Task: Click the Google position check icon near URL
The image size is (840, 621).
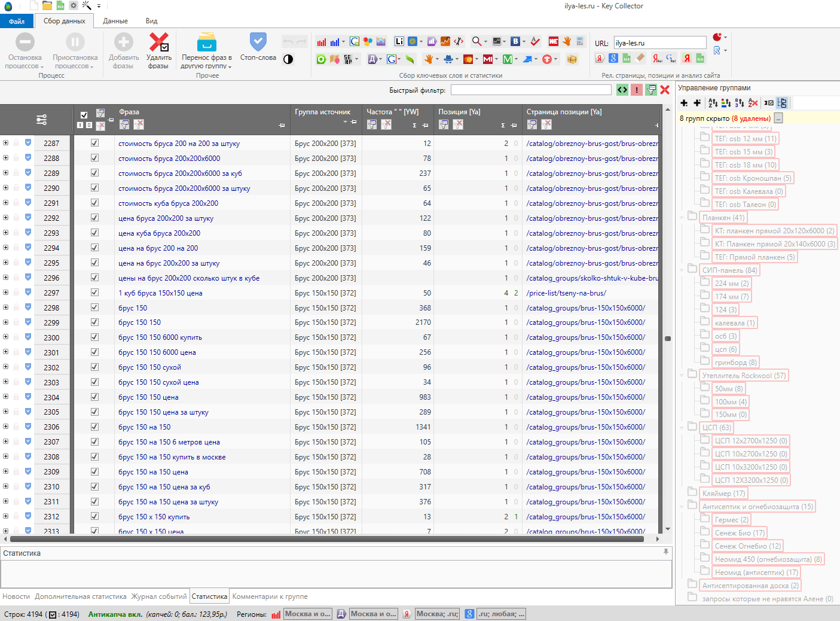Action: click(x=613, y=58)
